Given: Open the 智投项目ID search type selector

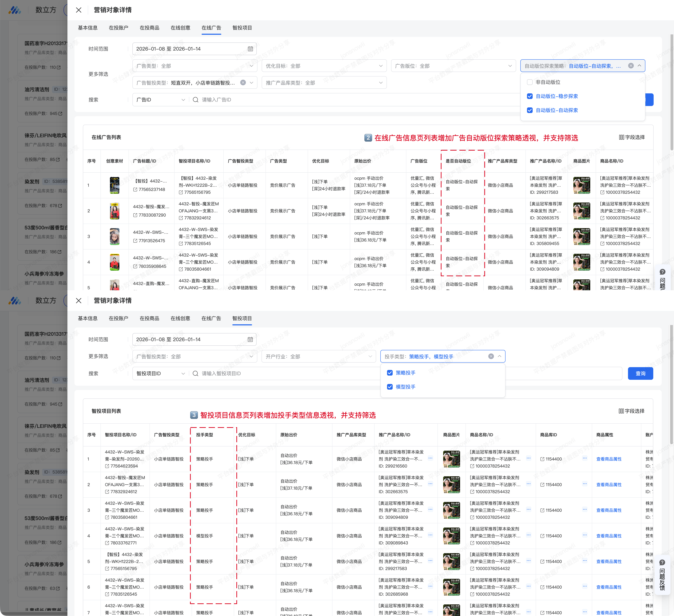Looking at the screenshot, I should 160,373.
